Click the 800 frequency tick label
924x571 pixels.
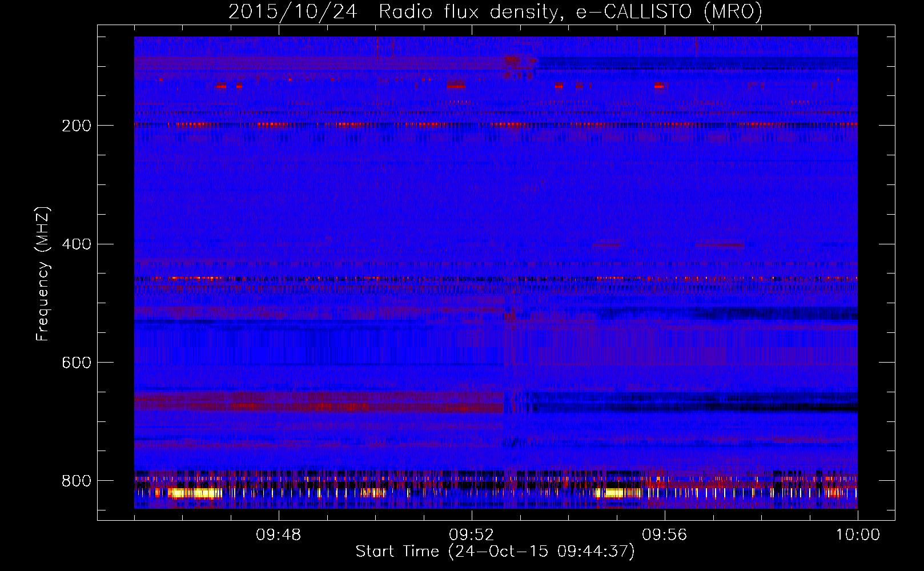click(77, 481)
